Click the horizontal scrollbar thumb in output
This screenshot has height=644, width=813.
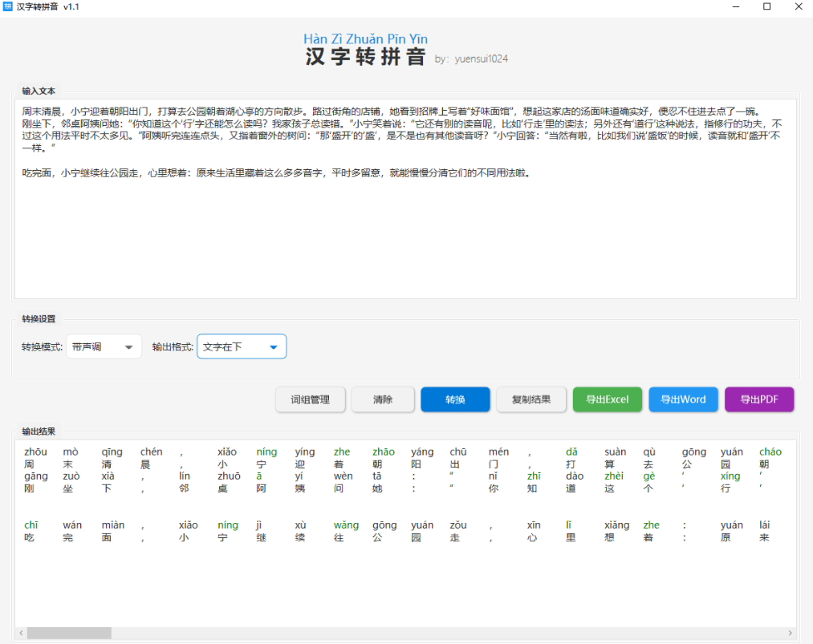tap(69, 633)
